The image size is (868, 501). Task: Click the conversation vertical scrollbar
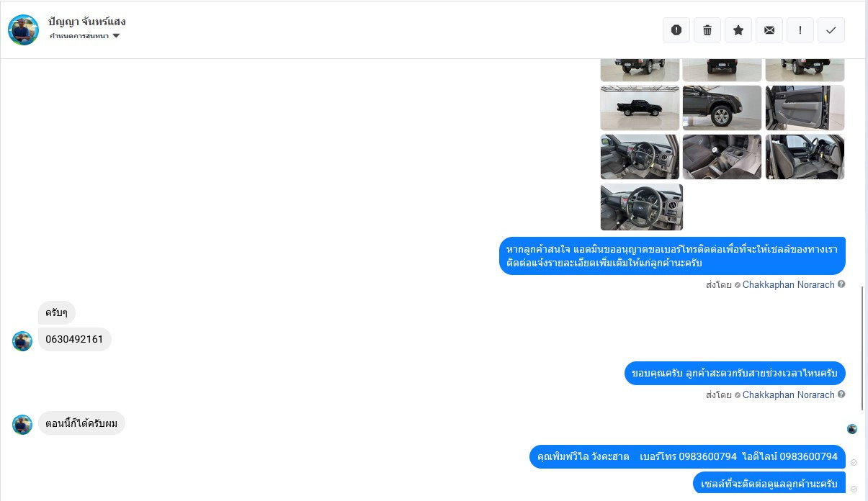coord(862,348)
